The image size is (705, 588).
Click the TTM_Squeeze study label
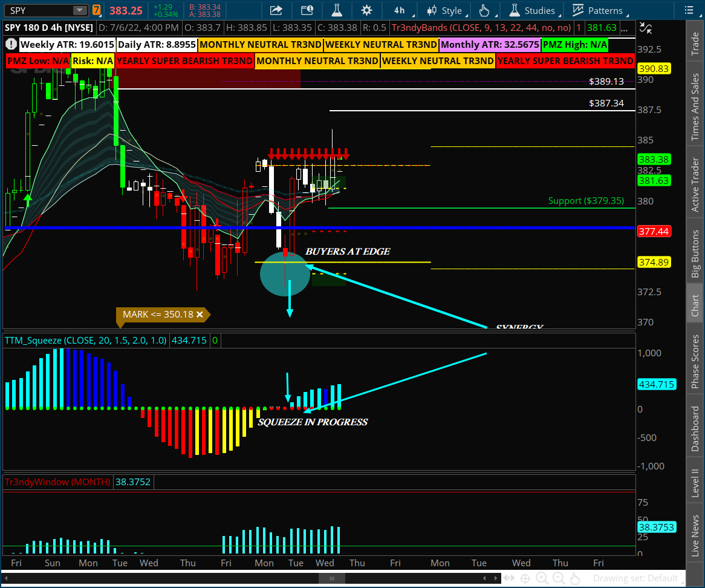pyautogui.click(x=85, y=341)
